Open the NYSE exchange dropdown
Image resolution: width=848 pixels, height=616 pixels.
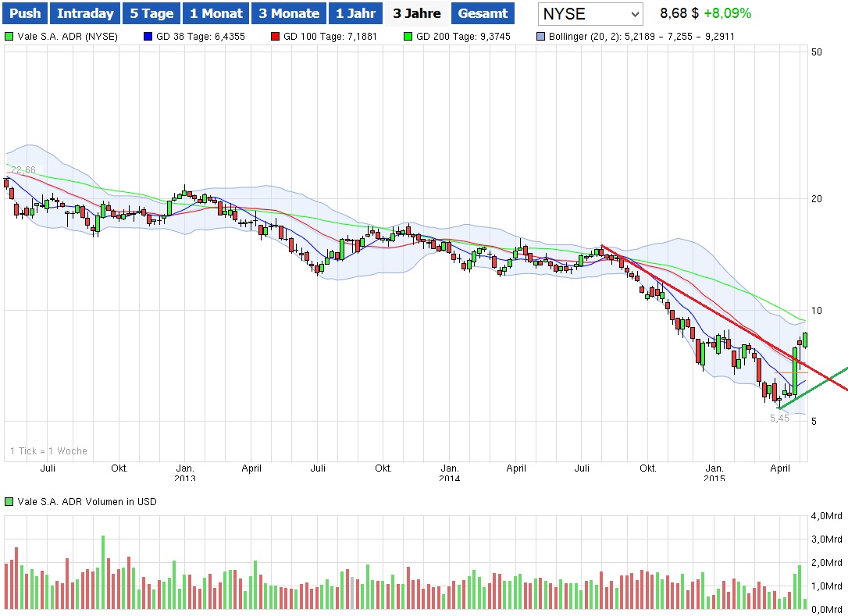coord(590,14)
